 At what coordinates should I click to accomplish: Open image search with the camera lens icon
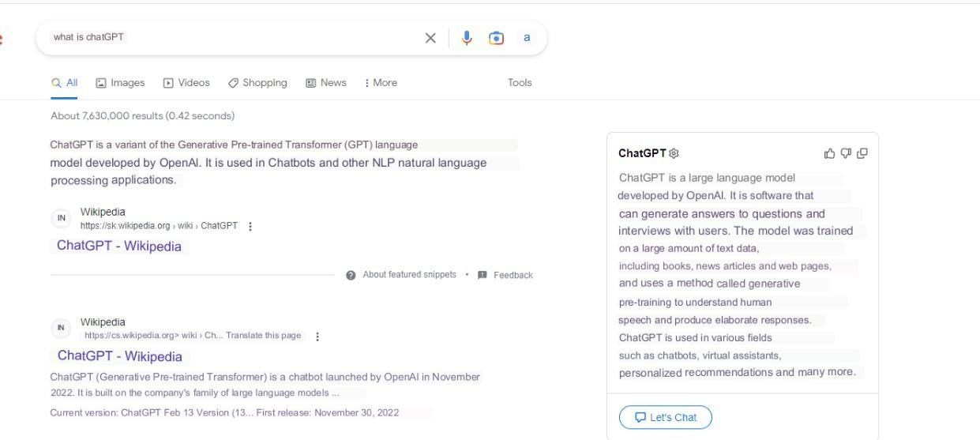[496, 38]
